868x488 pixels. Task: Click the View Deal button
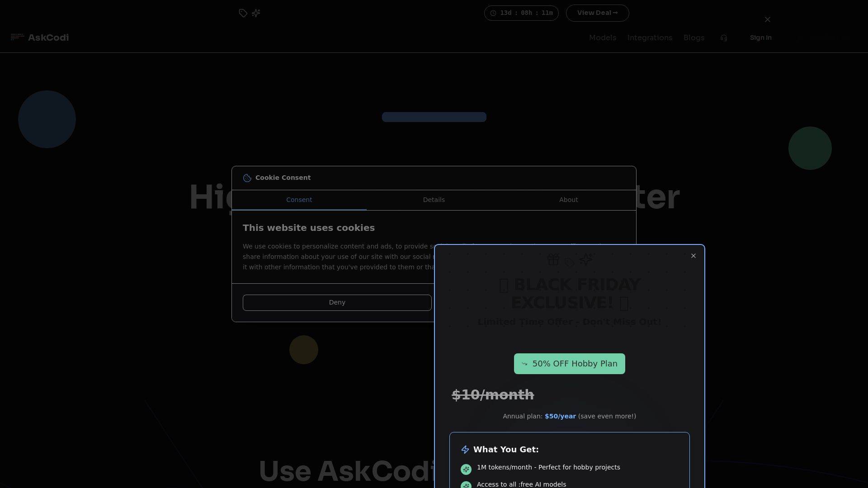[597, 13]
